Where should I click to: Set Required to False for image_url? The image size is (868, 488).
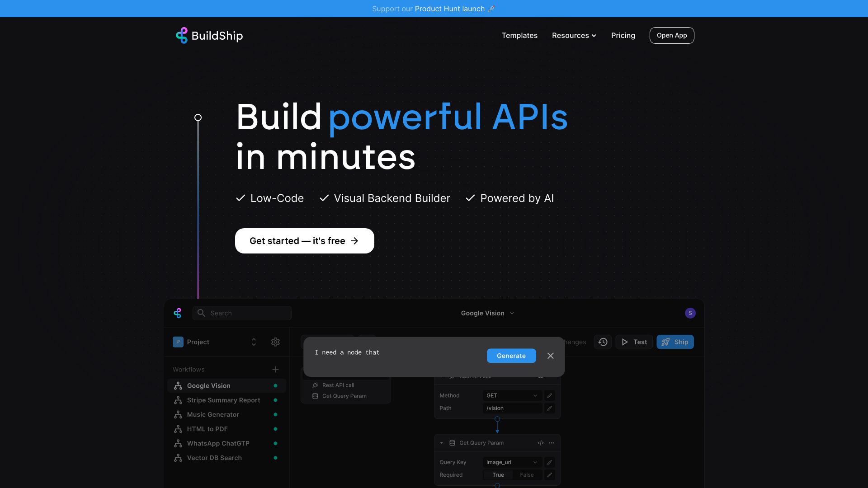coord(527,475)
